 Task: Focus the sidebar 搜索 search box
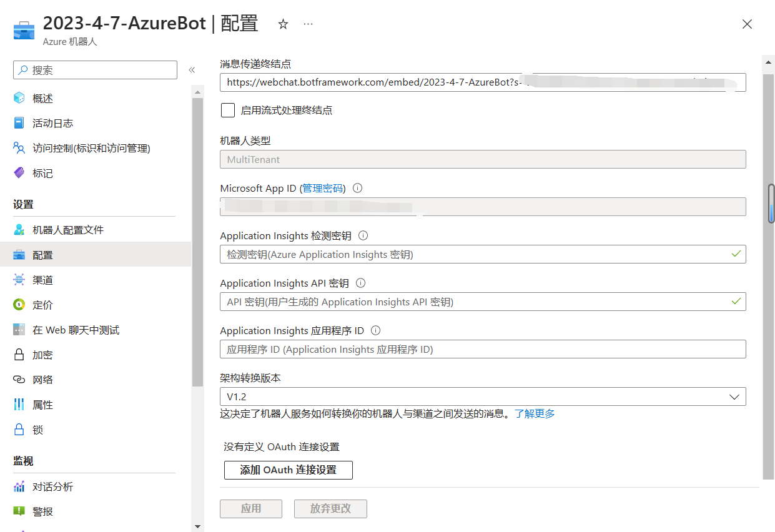click(95, 70)
